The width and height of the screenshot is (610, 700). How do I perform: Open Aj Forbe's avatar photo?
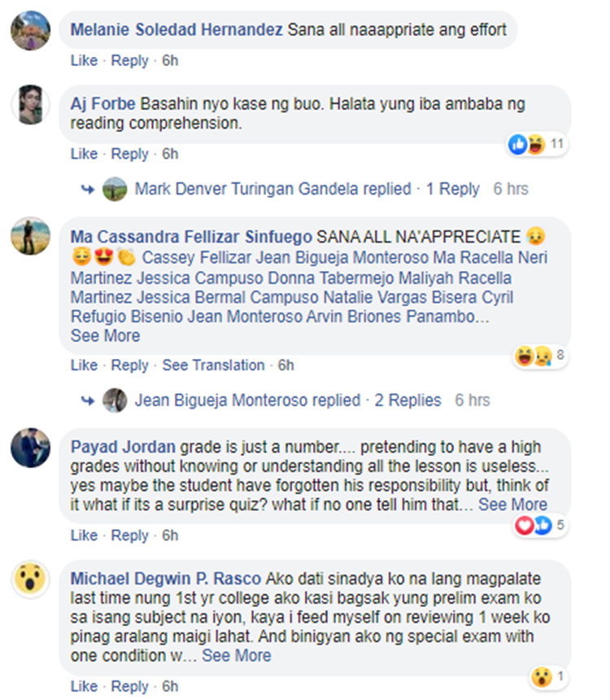pyautogui.click(x=30, y=104)
